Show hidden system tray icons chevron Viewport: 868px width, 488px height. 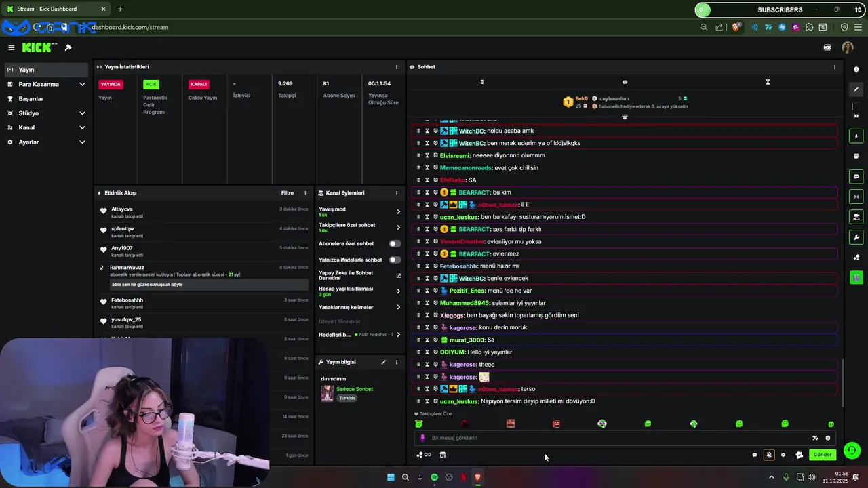click(x=771, y=477)
